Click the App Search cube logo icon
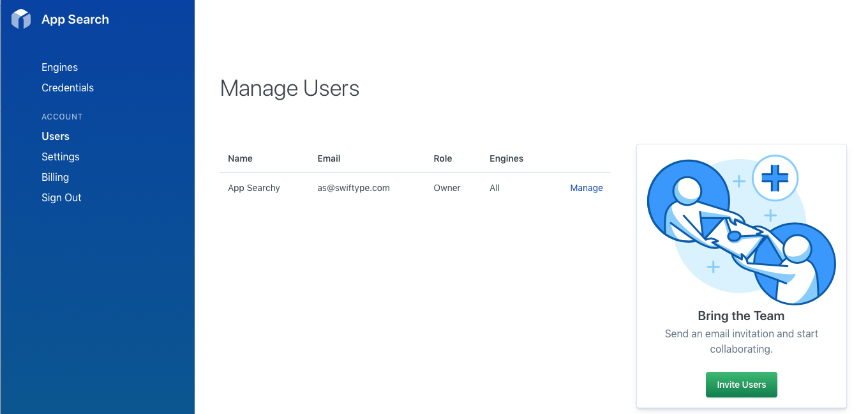868x414 pixels. click(x=20, y=19)
